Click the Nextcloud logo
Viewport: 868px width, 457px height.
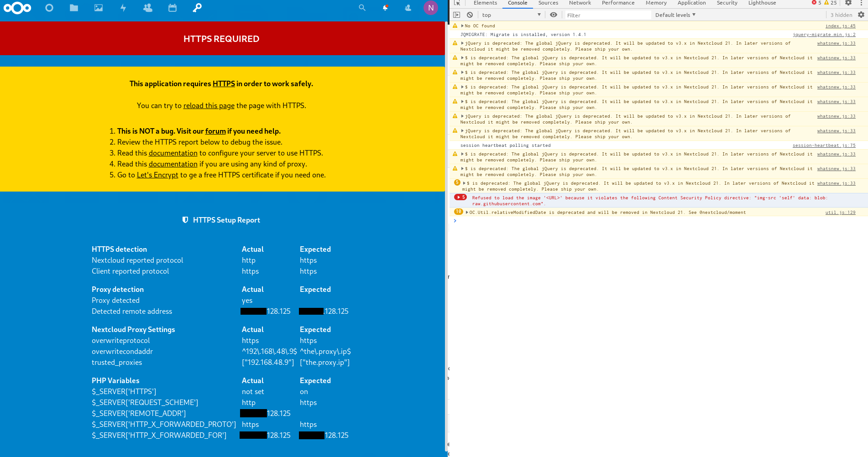click(17, 8)
